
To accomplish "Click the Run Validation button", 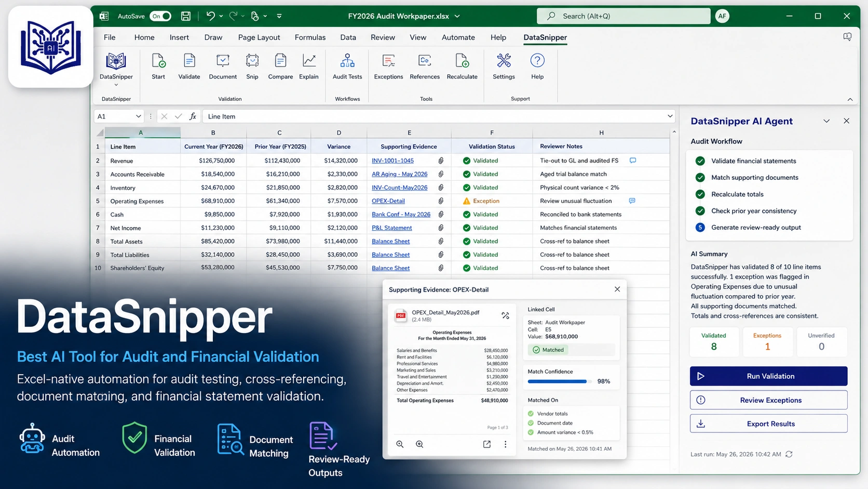I will pos(768,376).
